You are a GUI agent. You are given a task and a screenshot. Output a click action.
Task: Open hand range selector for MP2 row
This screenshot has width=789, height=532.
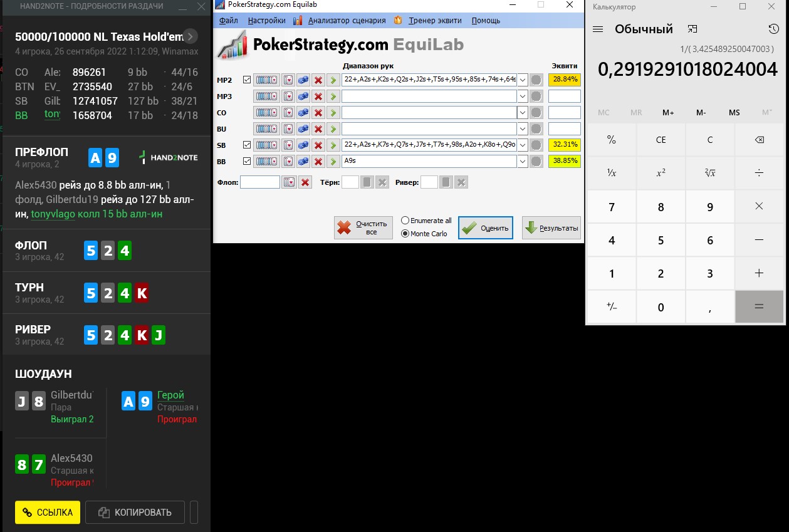[x=266, y=80]
